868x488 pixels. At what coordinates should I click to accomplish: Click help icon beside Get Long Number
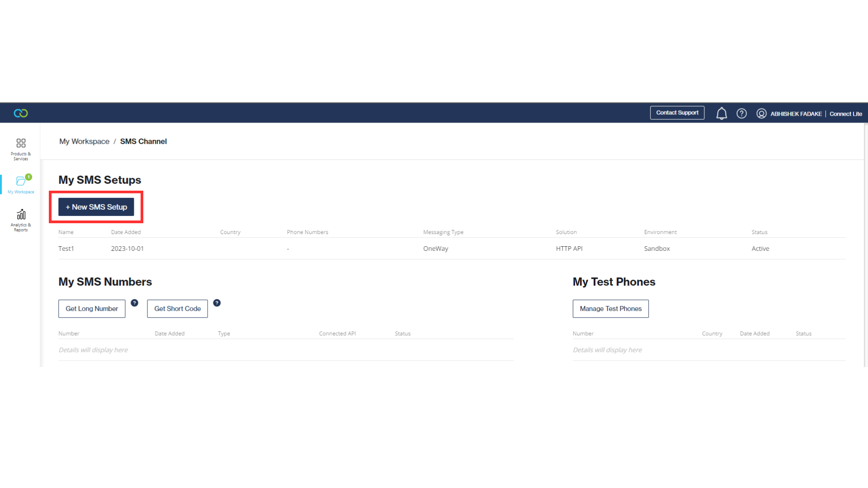coord(135,303)
